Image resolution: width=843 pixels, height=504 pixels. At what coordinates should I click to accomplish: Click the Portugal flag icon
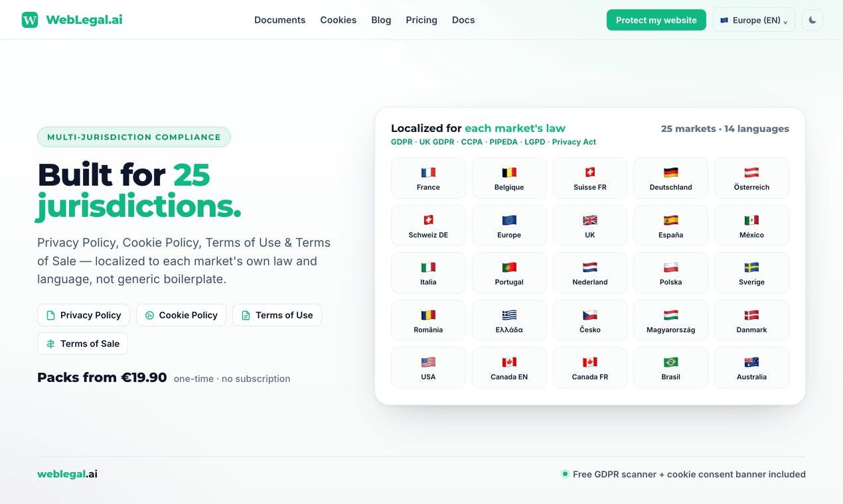tap(509, 267)
